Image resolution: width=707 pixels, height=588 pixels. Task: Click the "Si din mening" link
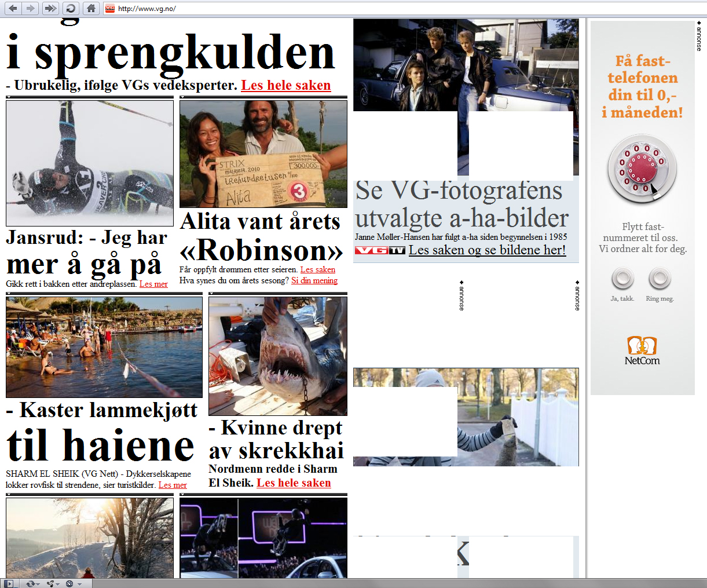pyautogui.click(x=314, y=280)
